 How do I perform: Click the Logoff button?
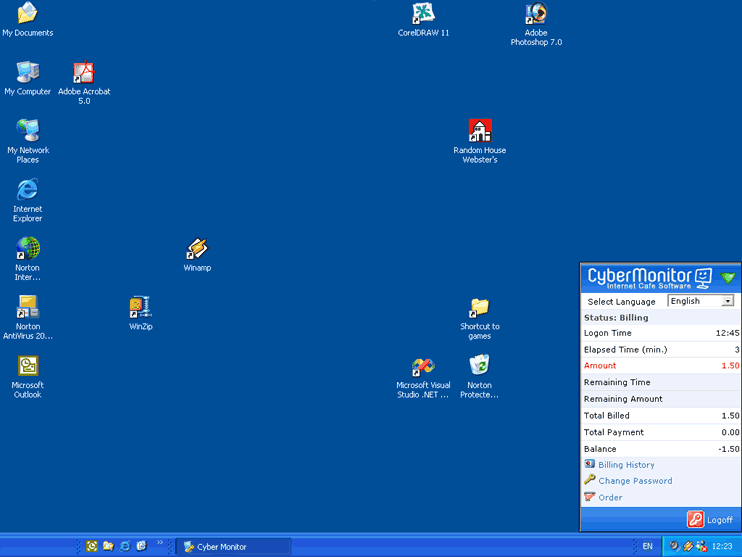(710, 520)
